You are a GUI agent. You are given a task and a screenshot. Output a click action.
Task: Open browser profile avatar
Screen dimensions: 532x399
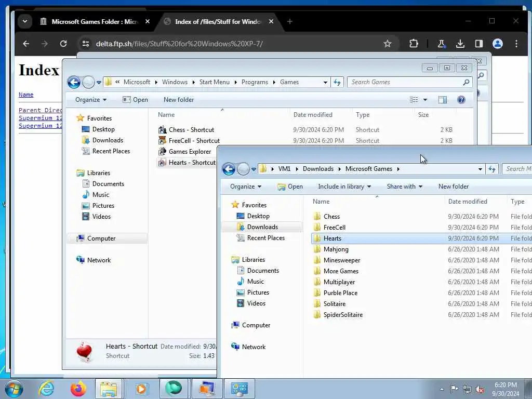tap(497, 44)
